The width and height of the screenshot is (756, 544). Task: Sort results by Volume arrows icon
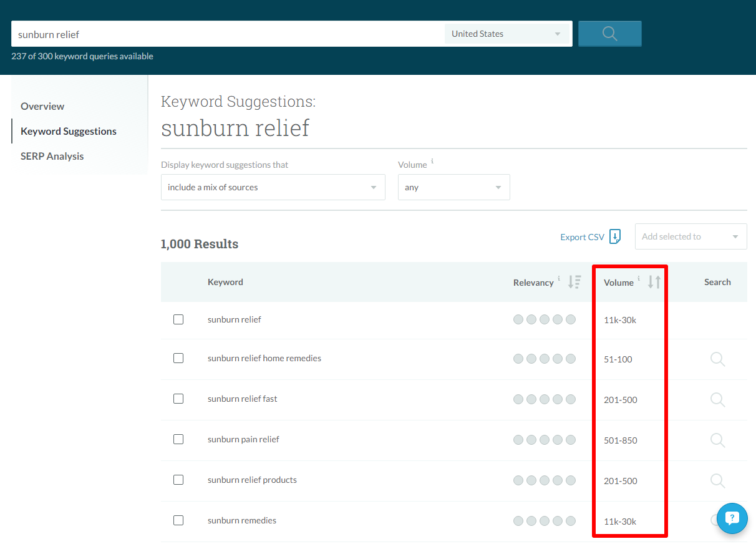654,282
